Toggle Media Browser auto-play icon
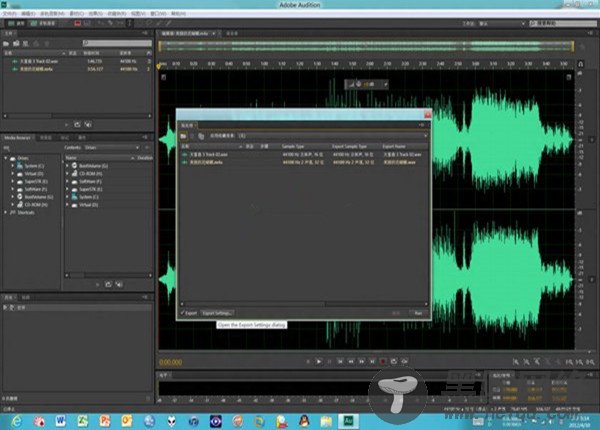This screenshot has height=430, width=600. 119,285
